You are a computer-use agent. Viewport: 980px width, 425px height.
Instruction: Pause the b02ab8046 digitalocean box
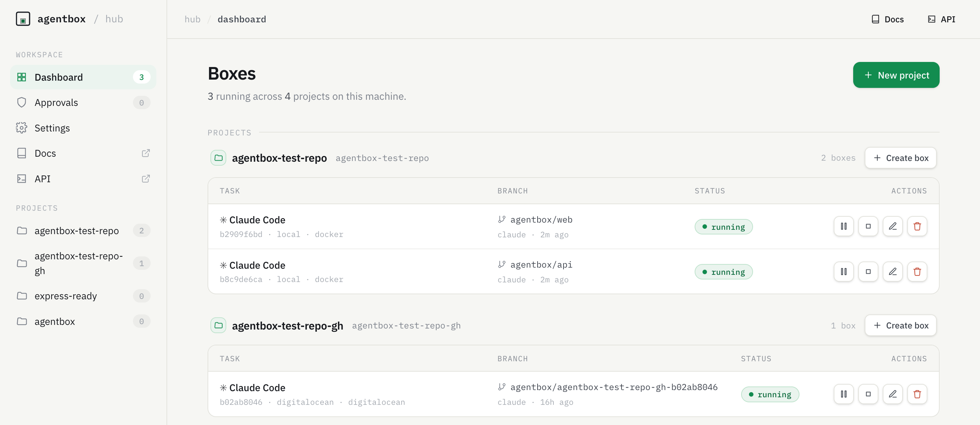point(843,394)
